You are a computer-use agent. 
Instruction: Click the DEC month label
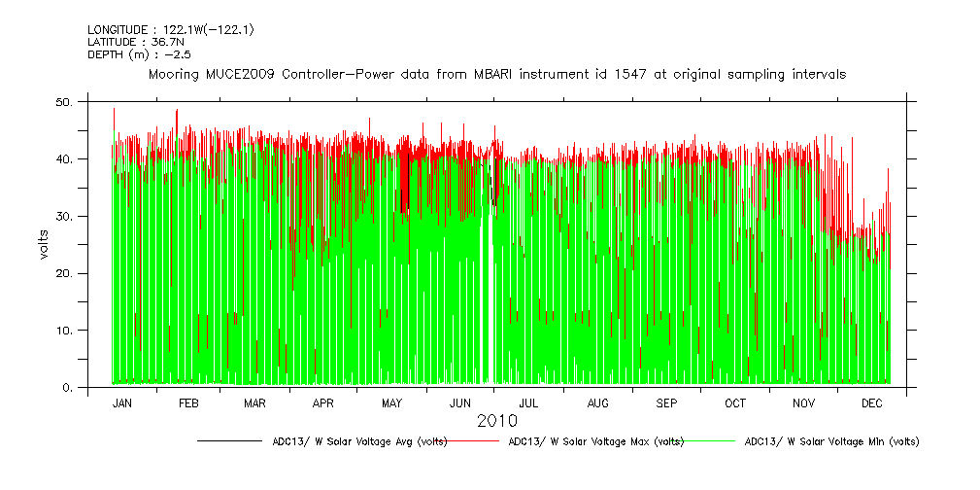pyautogui.click(x=871, y=402)
